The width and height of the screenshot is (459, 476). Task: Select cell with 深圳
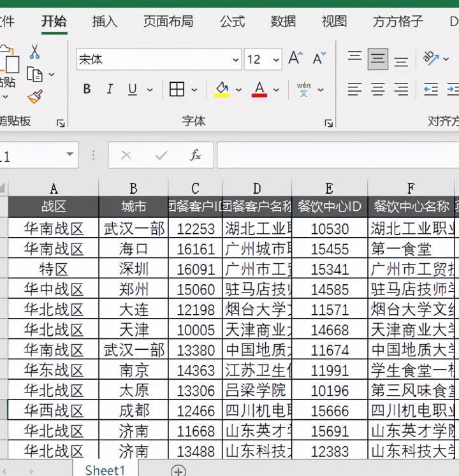pos(133,269)
